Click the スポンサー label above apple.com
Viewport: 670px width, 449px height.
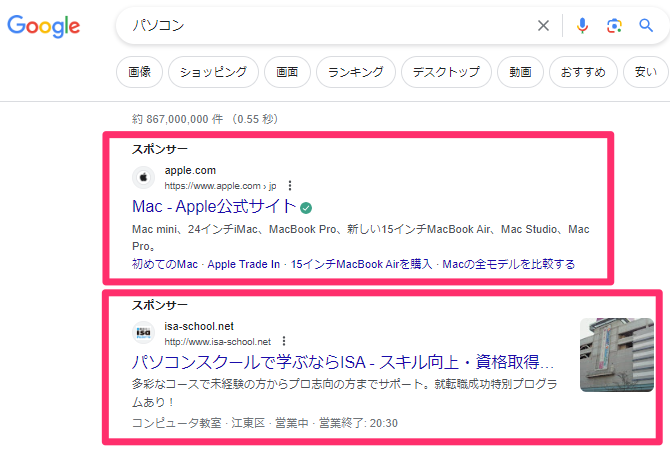coord(160,149)
